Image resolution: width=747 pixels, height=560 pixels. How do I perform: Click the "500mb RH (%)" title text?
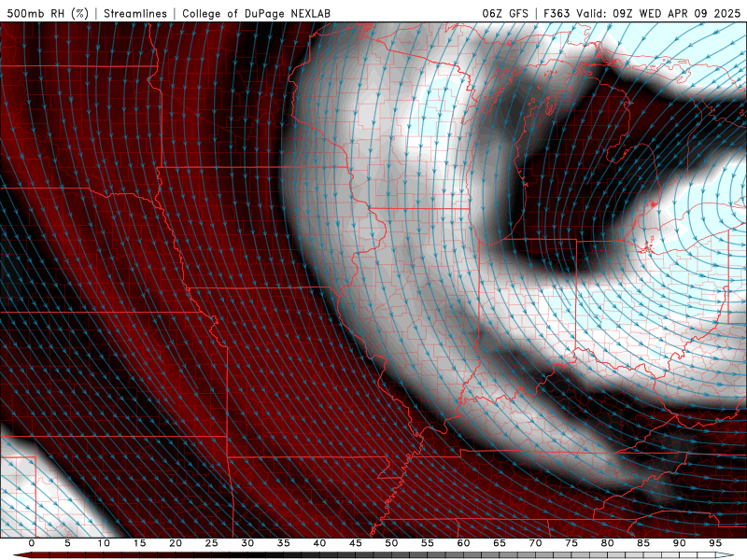tap(48, 13)
